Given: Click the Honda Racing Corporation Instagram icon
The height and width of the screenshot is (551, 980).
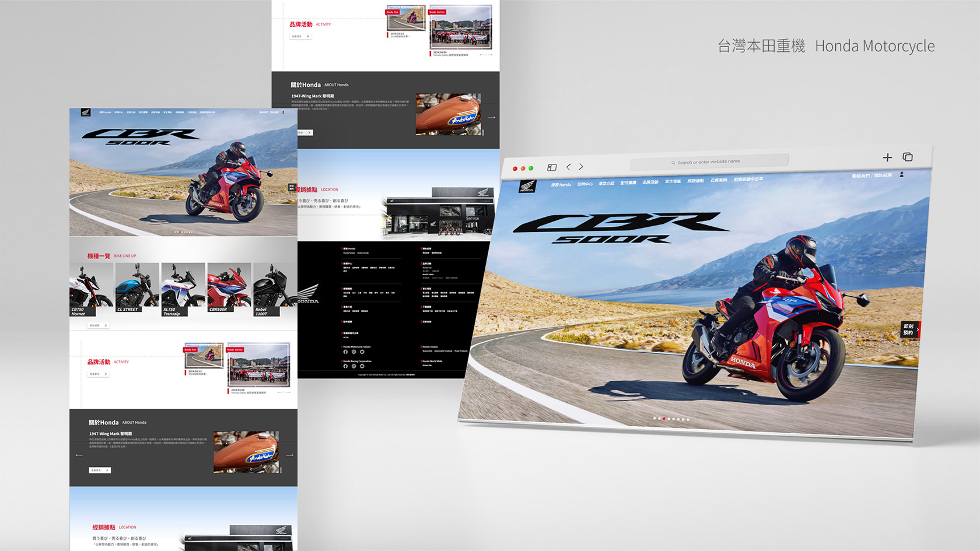Looking at the screenshot, I should pyautogui.click(x=353, y=366).
